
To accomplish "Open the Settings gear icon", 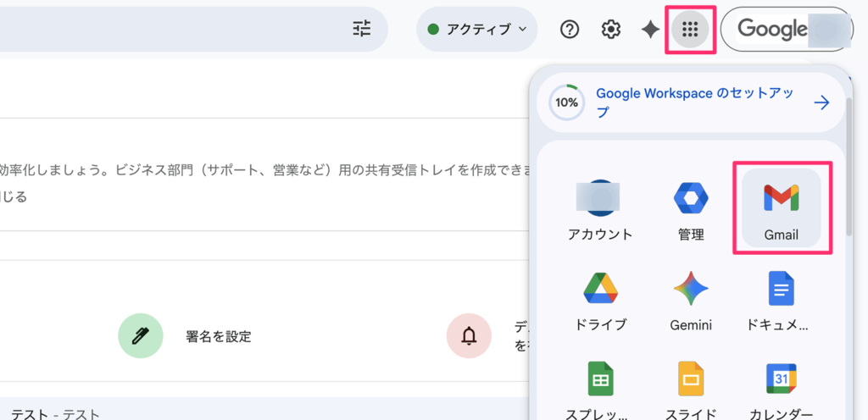I will click(610, 30).
